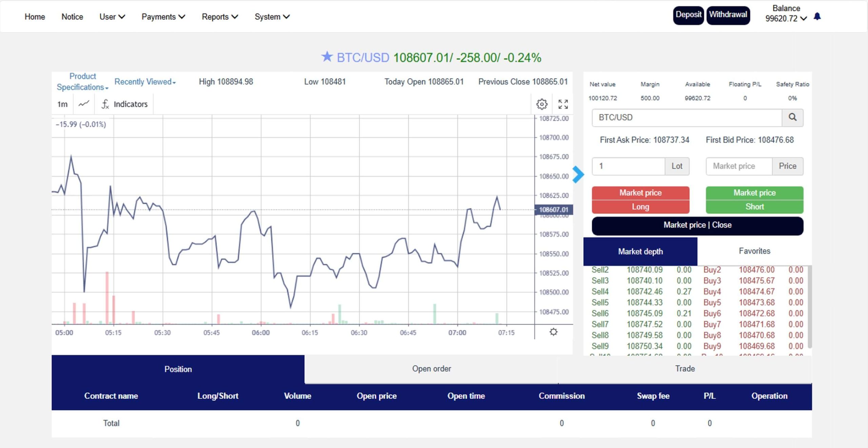Click the red Market price Long button
This screenshot has height=448, width=868.
(x=640, y=200)
